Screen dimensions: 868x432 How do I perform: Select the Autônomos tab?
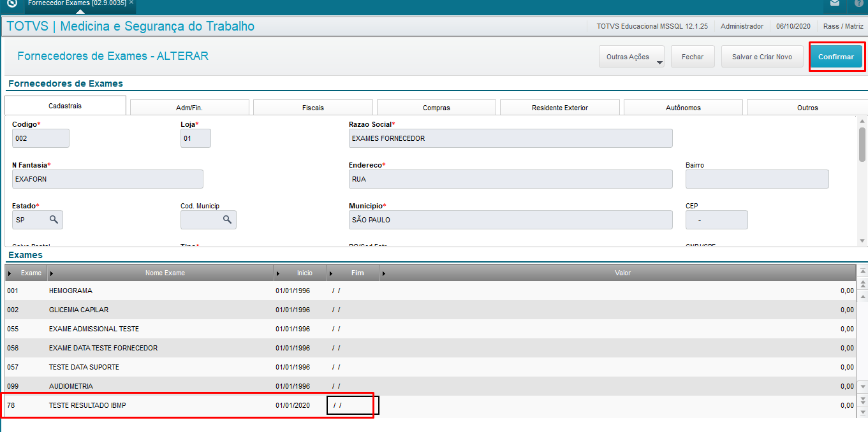point(683,108)
